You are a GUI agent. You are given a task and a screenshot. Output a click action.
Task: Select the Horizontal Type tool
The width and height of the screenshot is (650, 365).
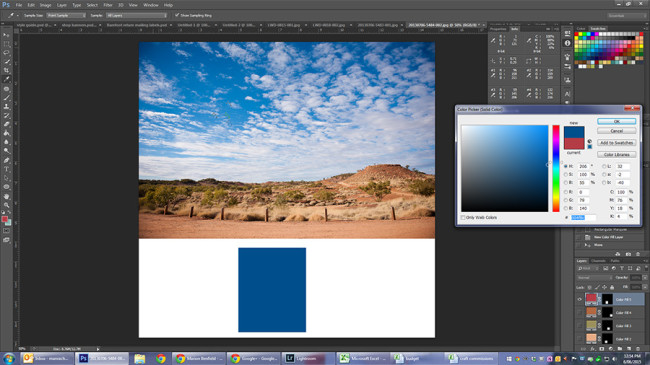click(x=6, y=169)
